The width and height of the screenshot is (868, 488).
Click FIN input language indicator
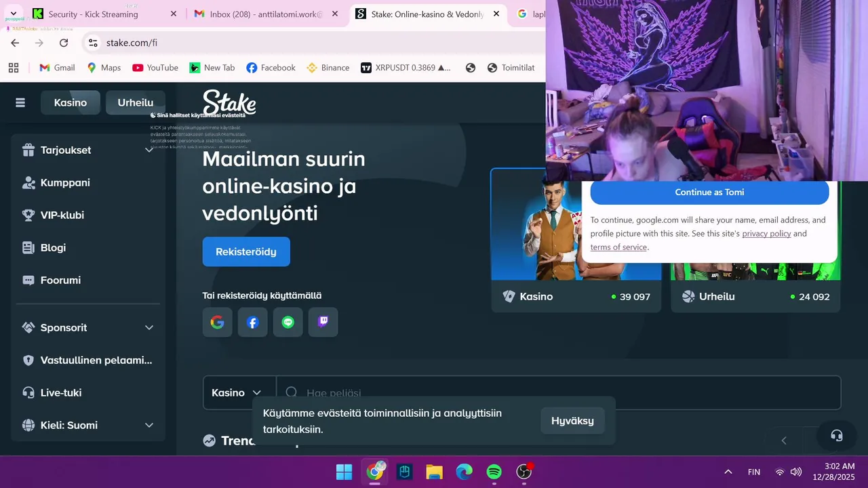pyautogui.click(x=754, y=472)
